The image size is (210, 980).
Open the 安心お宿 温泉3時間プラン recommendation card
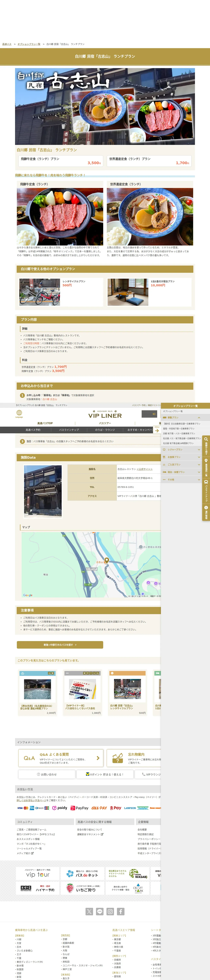[37, 693]
